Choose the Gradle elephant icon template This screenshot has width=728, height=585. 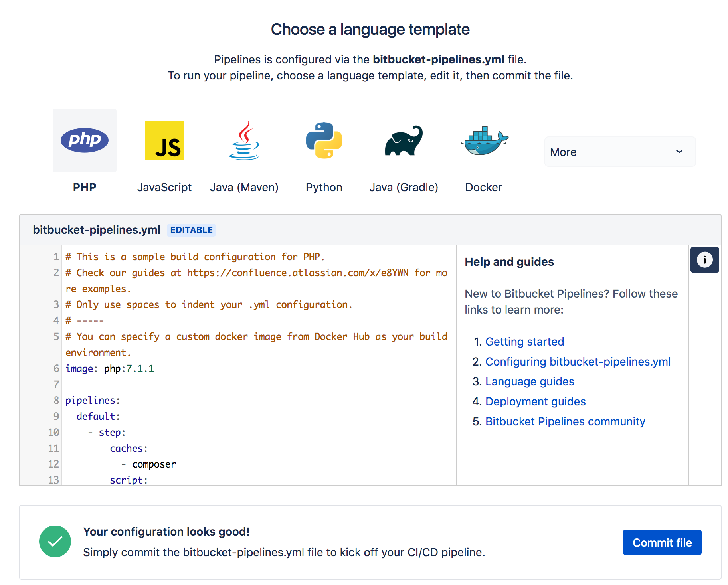404,140
